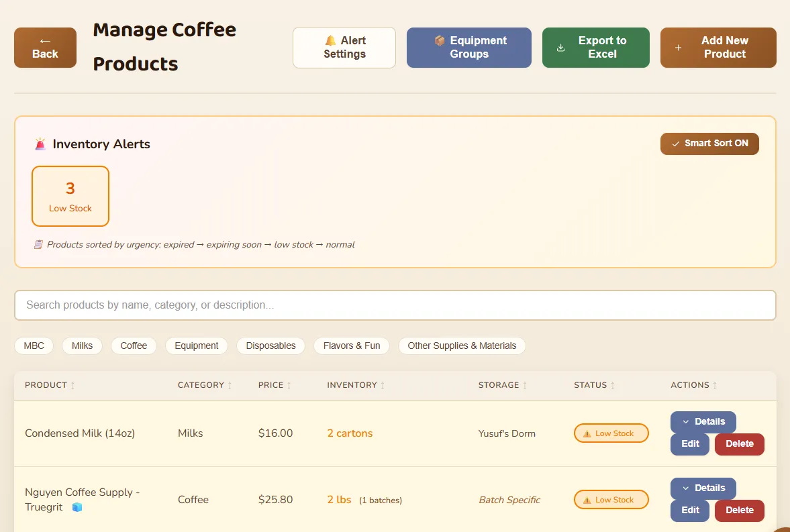The image size is (790, 532).
Task: Click the $25.80 price cell
Action: pyautogui.click(x=275, y=500)
